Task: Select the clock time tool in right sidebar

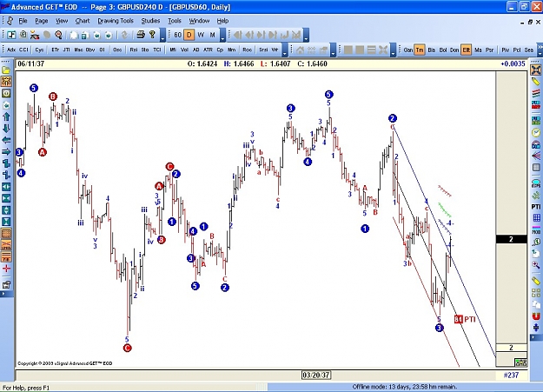Action: point(536,132)
